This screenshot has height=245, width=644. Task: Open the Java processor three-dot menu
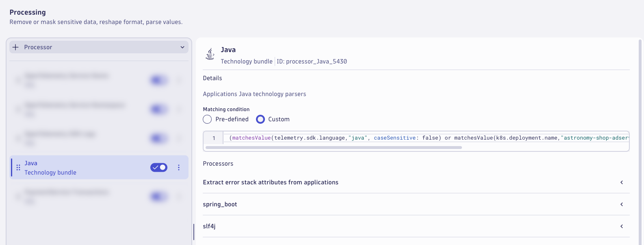click(x=179, y=167)
